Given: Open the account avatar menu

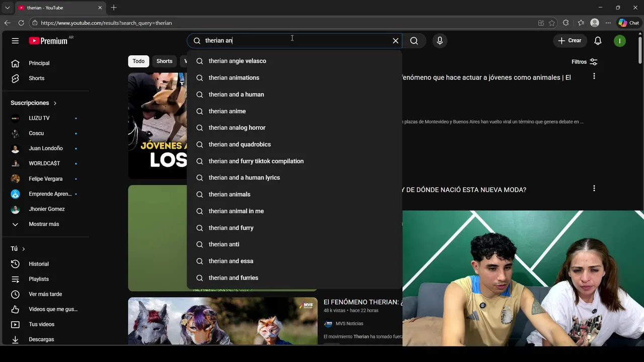Looking at the screenshot, I should pos(620,41).
